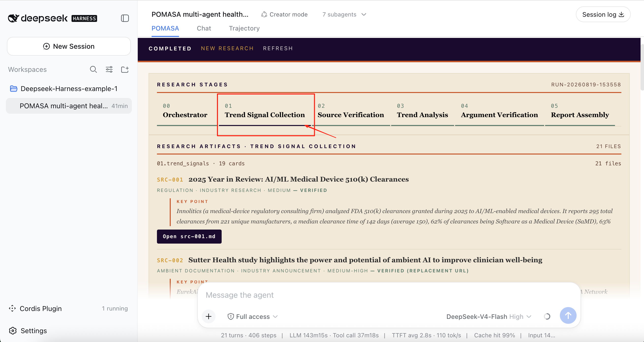Click the 'Cache hit 99%' status entry

pyautogui.click(x=494, y=335)
